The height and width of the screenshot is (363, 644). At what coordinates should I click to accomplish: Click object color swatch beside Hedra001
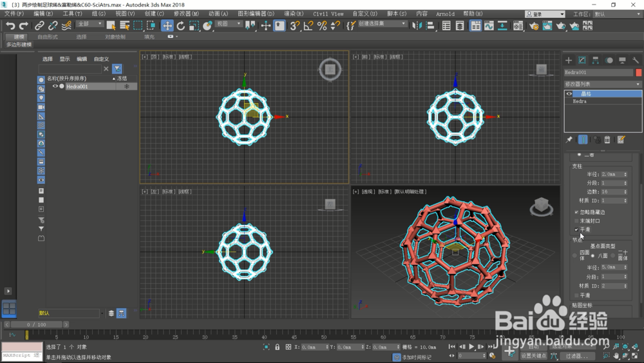click(x=638, y=72)
